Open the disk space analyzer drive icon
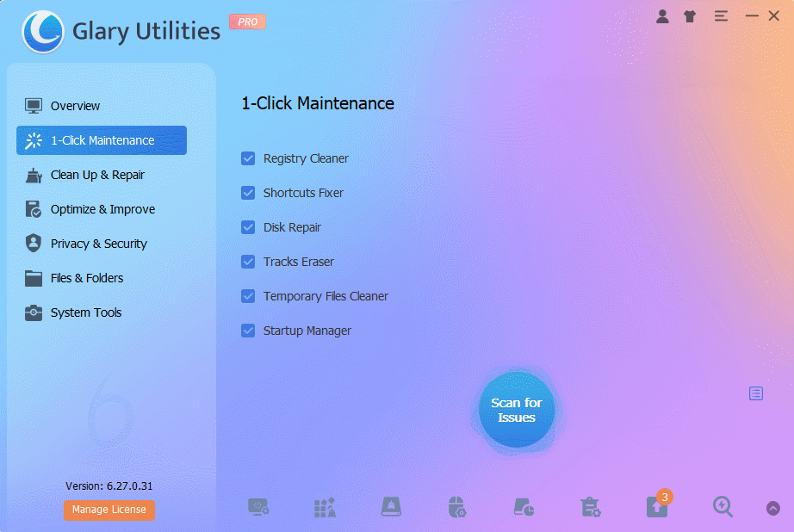 click(524, 507)
